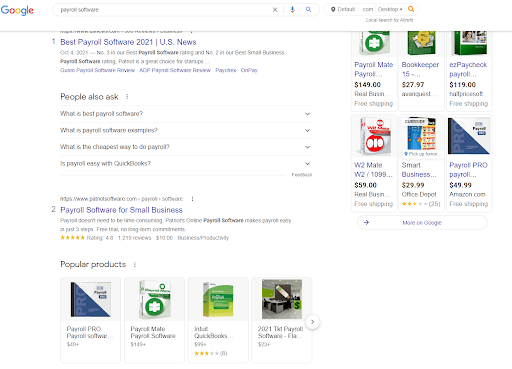The height and width of the screenshot is (369, 512).
Task: Open Gusto Payroll Software Review sitelink
Action: tap(97, 70)
